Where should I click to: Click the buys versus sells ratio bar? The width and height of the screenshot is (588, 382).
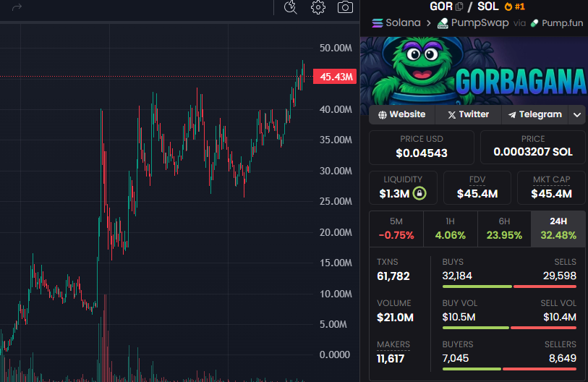point(509,286)
